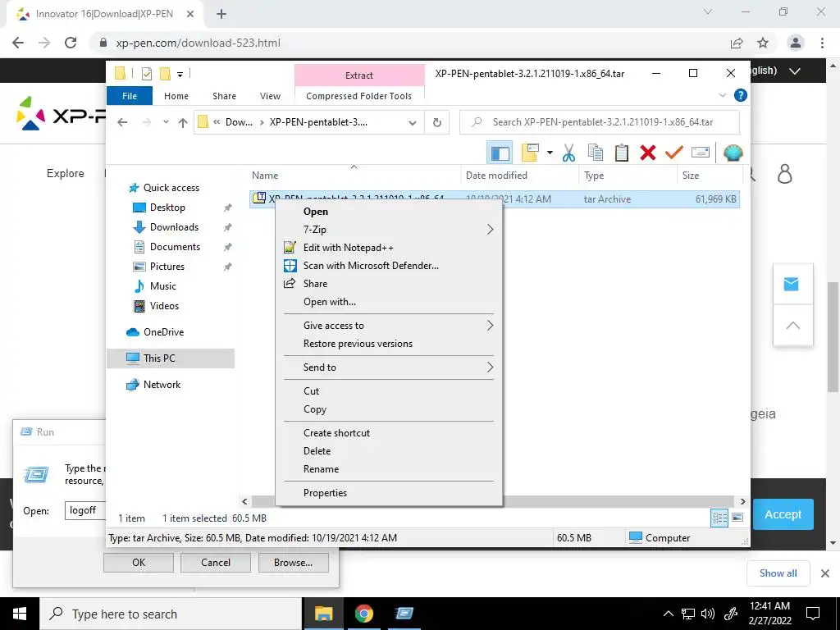Reload the xp-pen.com page in Chrome
Screen dimensions: 840x630
[x=71, y=43]
